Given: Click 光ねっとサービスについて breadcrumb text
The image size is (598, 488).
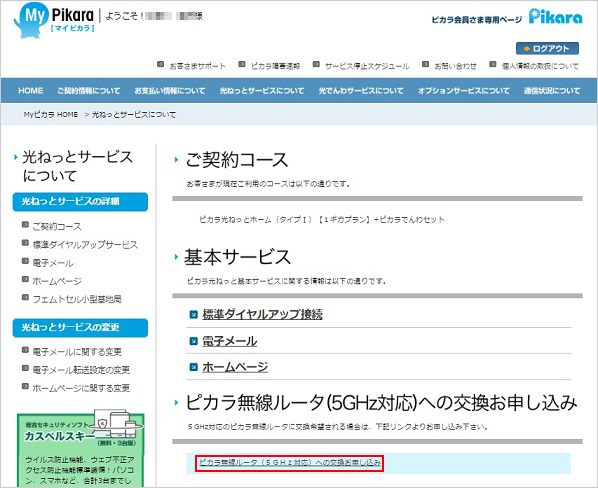Looking at the screenshot, I should pos(134,114).
